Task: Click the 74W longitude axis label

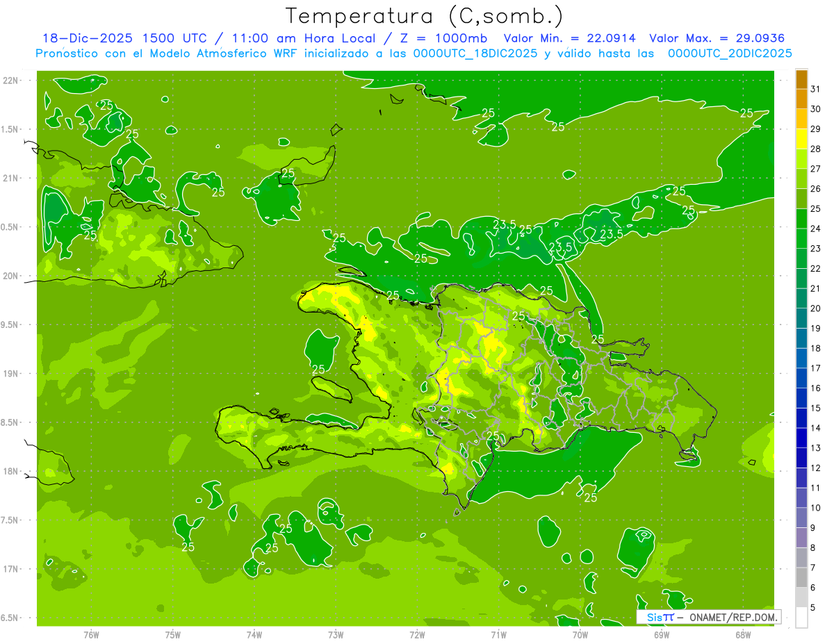Action: 254,634
